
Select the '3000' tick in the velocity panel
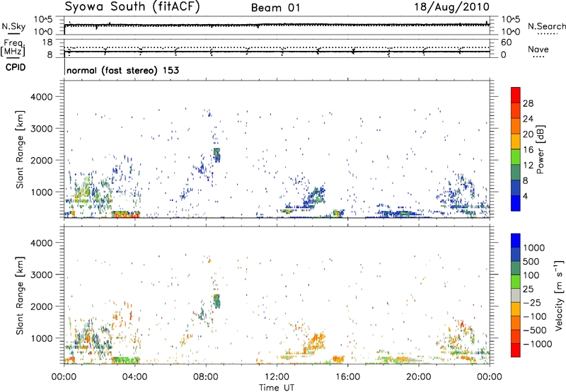(41, 275)
